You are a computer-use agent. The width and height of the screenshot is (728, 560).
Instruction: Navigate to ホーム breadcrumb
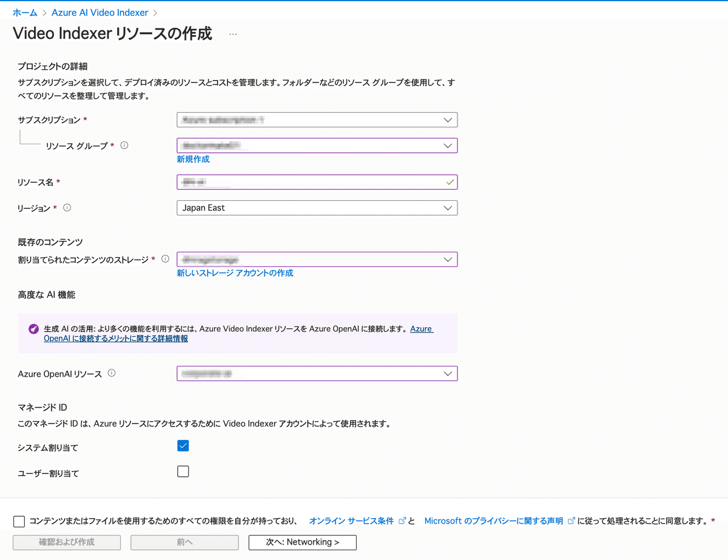click(x=25, y=12)
